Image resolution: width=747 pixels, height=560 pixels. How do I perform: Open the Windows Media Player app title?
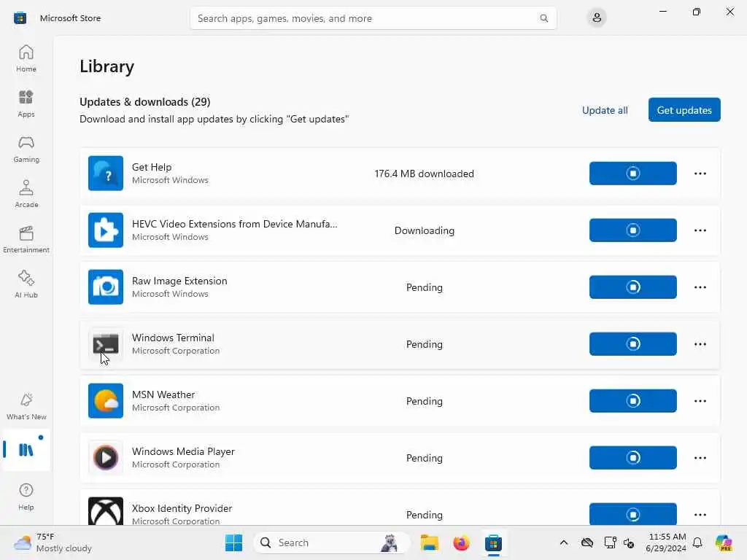183,451
